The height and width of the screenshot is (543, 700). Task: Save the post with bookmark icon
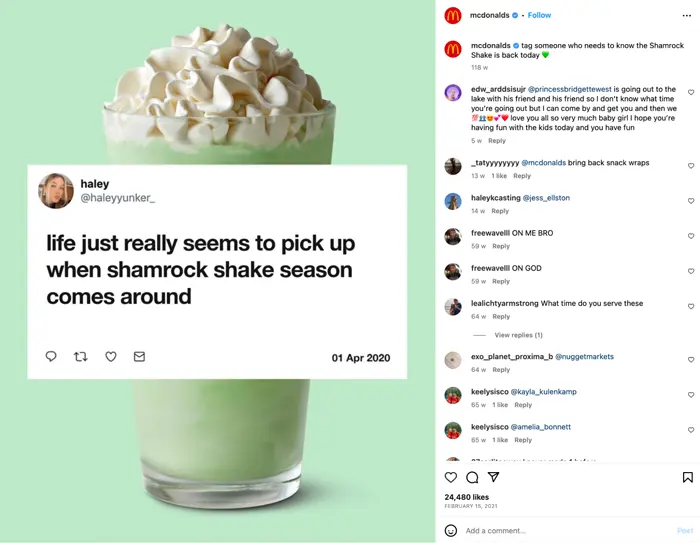coord(688,477)
